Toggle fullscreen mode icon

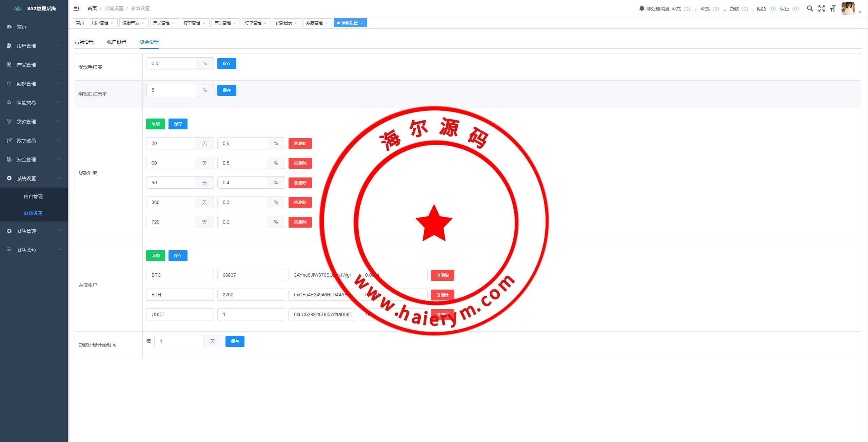click(x=821, y=9)
